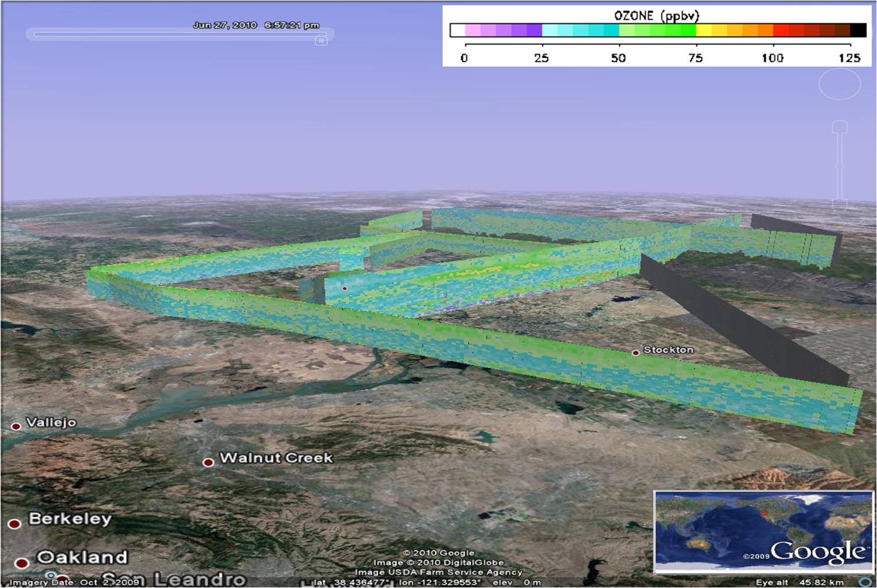Click the "Eye alt 45.82 km" readout
Screen dimensions: 877x588
click(800, 583)
